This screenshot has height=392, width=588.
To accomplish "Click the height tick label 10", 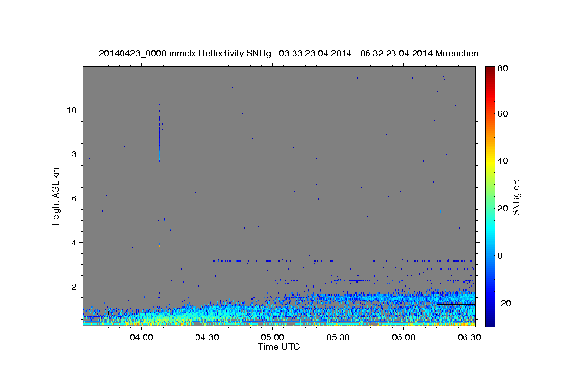I will pos(73,110).
